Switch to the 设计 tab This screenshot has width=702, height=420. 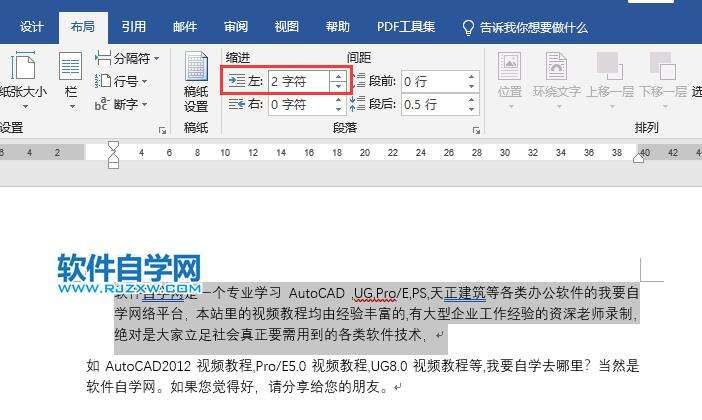coord(31,27)
